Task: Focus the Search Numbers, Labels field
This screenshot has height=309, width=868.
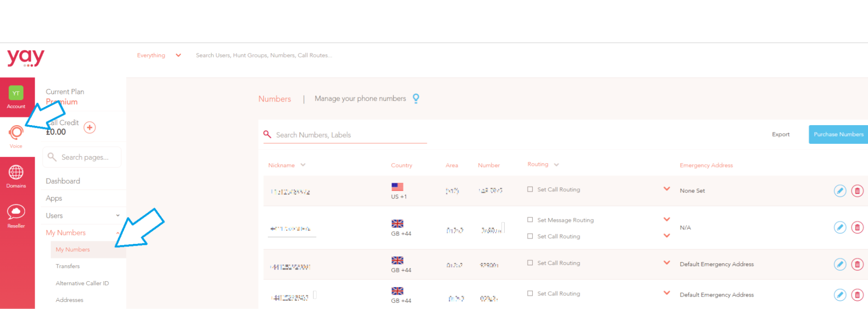Action: click(345, 135)
